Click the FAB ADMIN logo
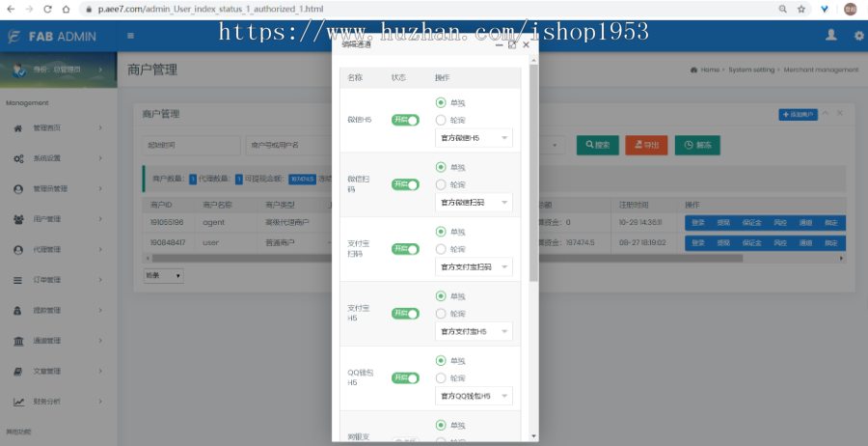The image size is (868, 446). [53, 37]
